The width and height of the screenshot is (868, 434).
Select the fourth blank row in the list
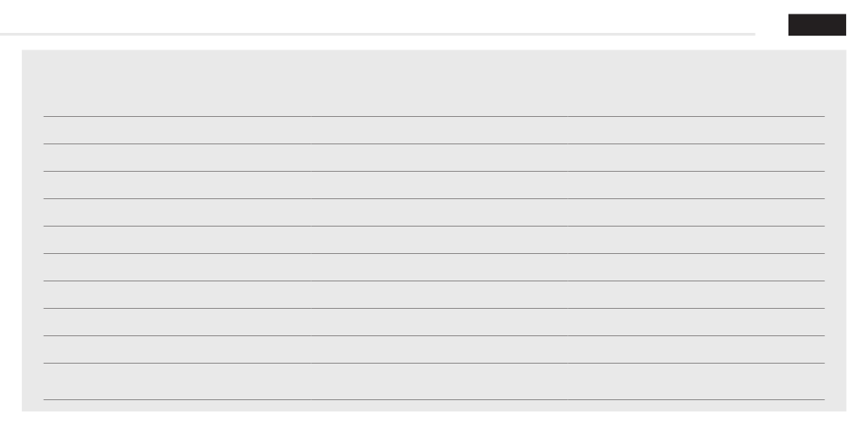[433, 212]
